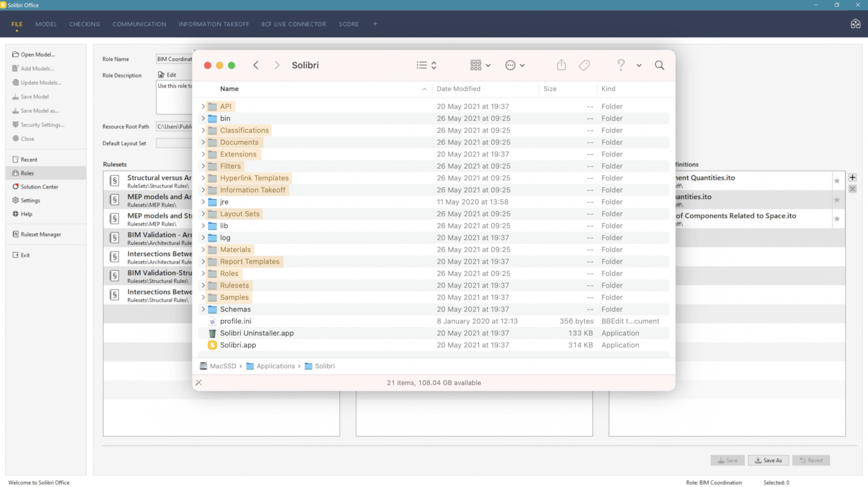Go back in the Finder window
868x487 pixels.
tap(256, 65)
